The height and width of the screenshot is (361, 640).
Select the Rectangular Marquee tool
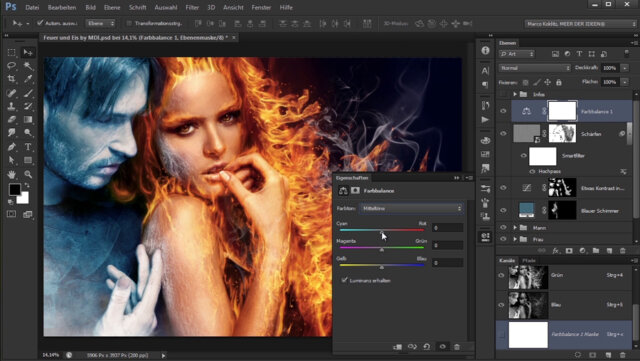click(x=11, y=53)
